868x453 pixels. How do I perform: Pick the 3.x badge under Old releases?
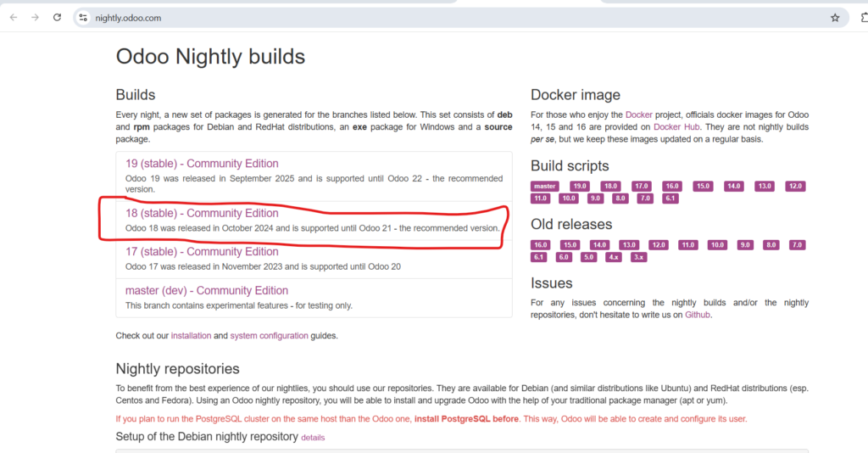pos(638,257)
